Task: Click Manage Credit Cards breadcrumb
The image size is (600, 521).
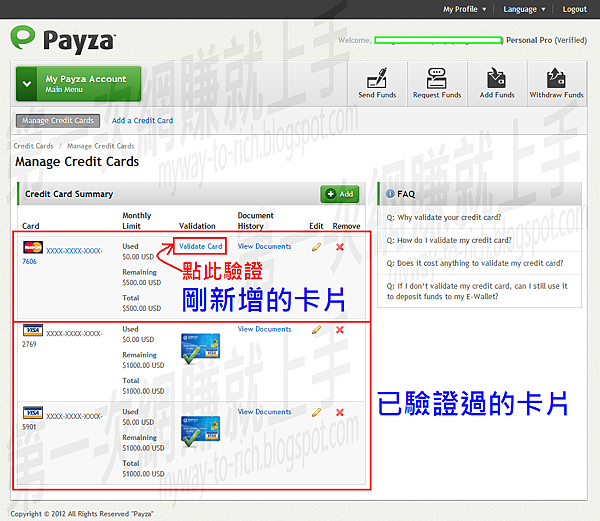Action: 101,146
